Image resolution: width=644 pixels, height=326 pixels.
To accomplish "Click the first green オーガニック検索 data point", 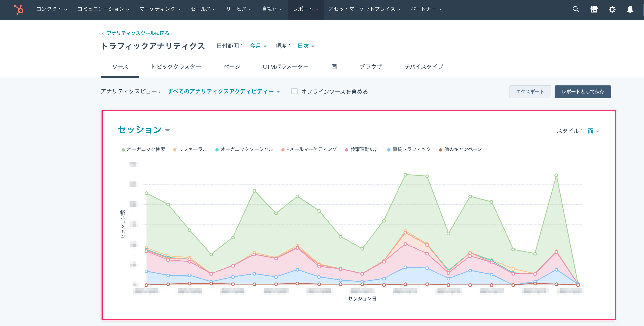I will click(x=146, y=193).
